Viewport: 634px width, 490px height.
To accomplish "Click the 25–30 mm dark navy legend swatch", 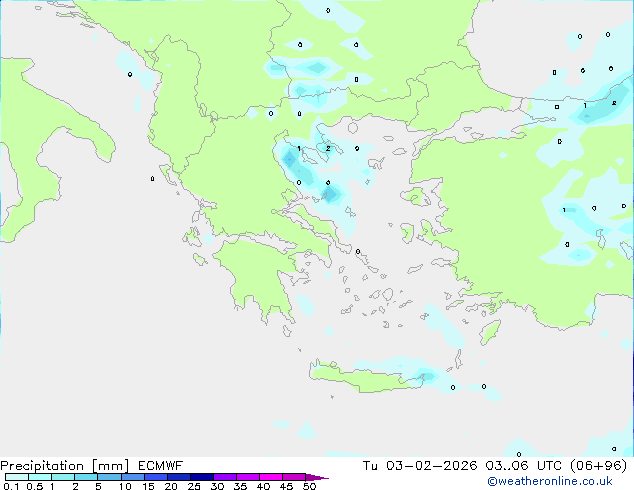I will tap(201, 477).
